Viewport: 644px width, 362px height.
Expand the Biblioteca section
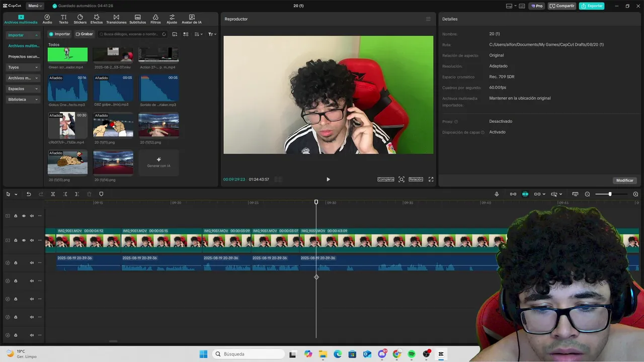23,100
